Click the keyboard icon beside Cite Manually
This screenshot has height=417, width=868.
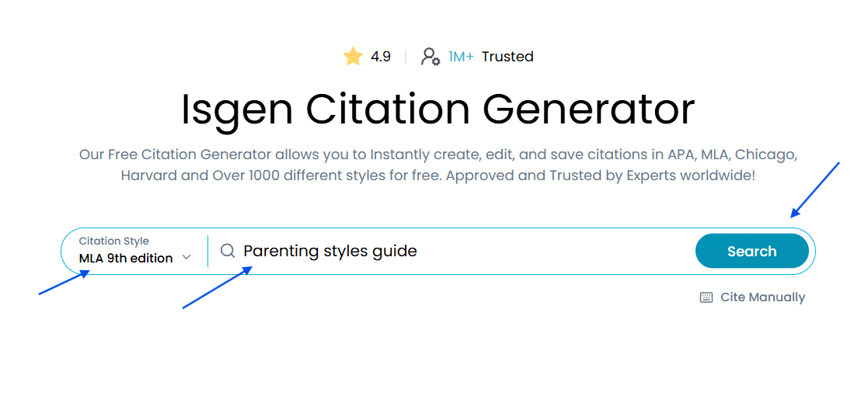click(x=706, y=297)
